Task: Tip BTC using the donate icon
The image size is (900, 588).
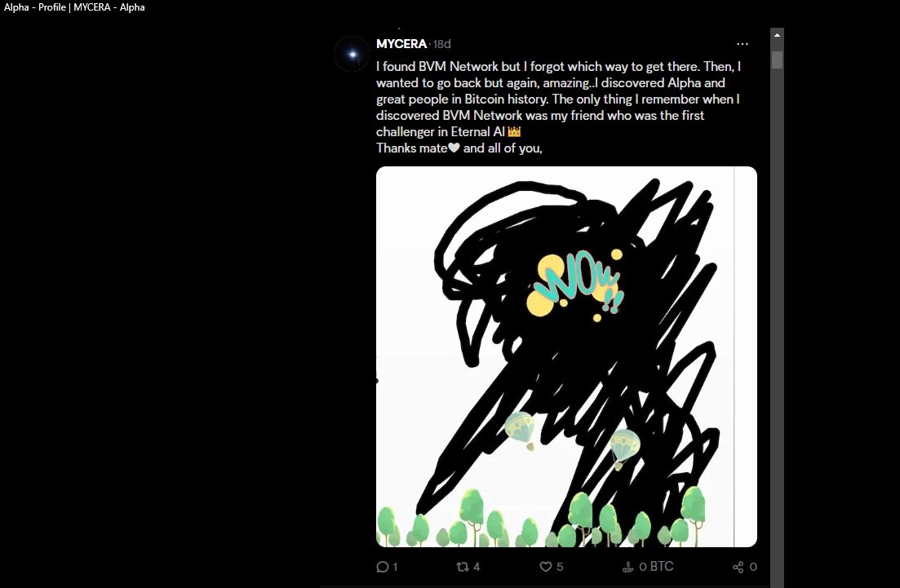Action: [628, 567]
